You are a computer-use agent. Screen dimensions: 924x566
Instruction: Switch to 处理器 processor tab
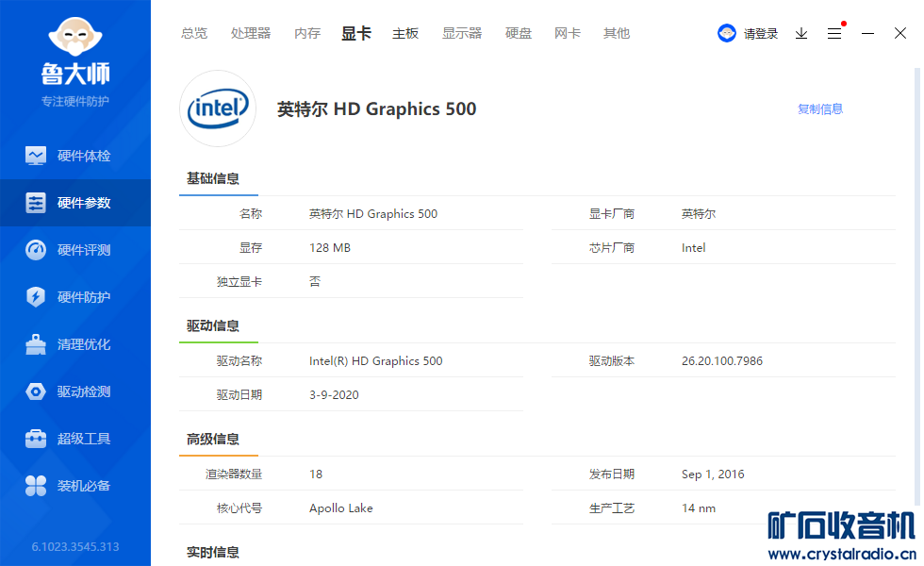pos(251,33)
